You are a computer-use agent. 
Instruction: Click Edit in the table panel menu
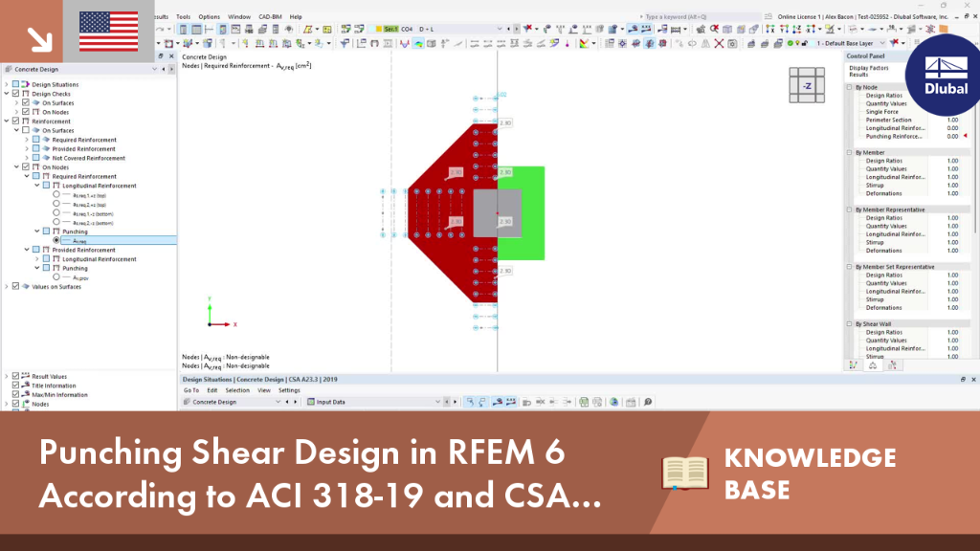(212, 390)
